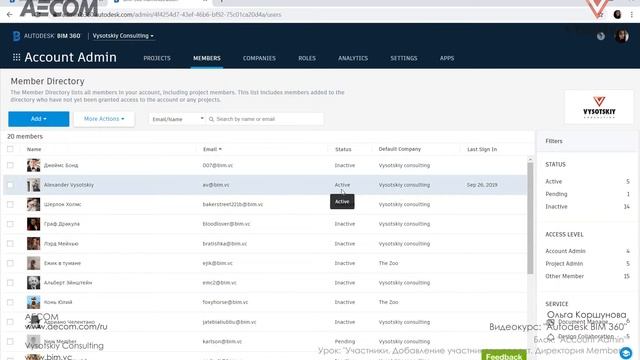The height and width of the screenshot is (360, 640).
Task: Check the box for bakerstreet221b@bim.vc row
Action: pyautogui.click(x=10, y=204)
